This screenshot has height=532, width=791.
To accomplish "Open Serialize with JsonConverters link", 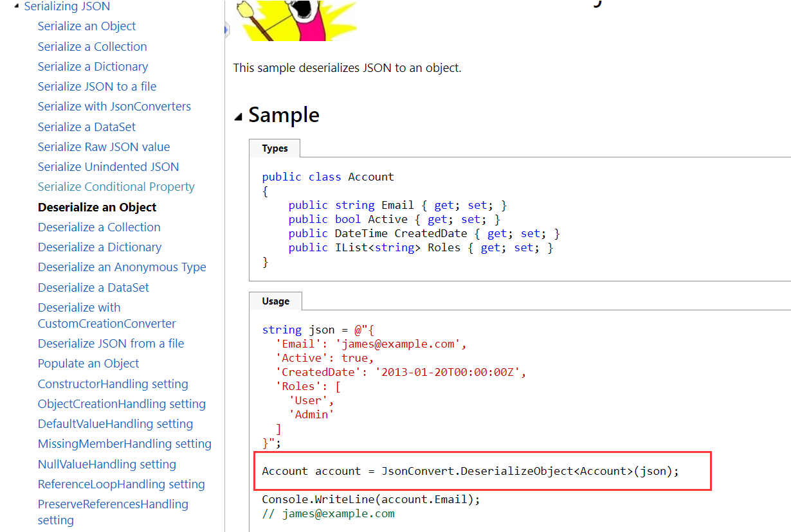I will pyautogui.click(x=114, y=107).
